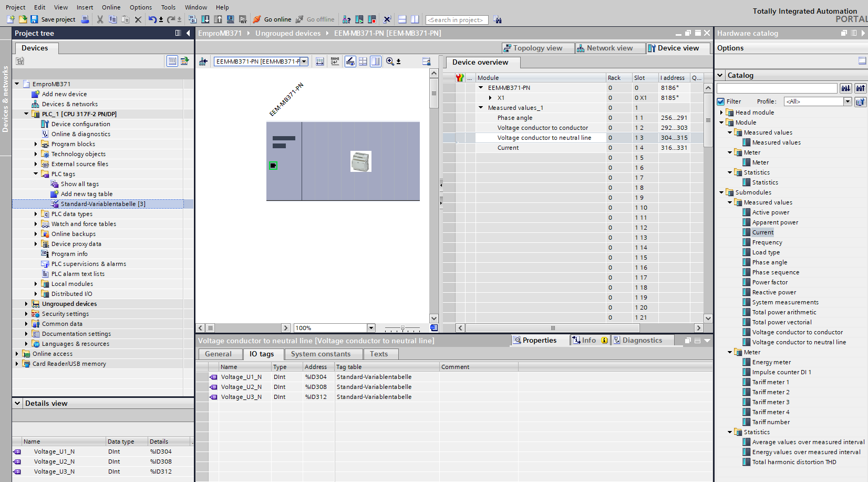Click catalog search-up icon beside search field
The width and height of the screenshot is (868, 482).
[x=860, y=88]
